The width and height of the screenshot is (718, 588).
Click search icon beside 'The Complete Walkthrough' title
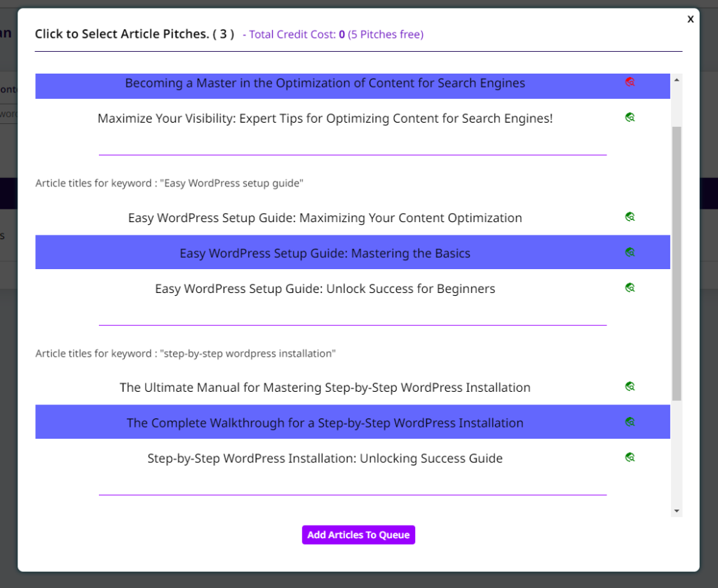coord(630,422)
